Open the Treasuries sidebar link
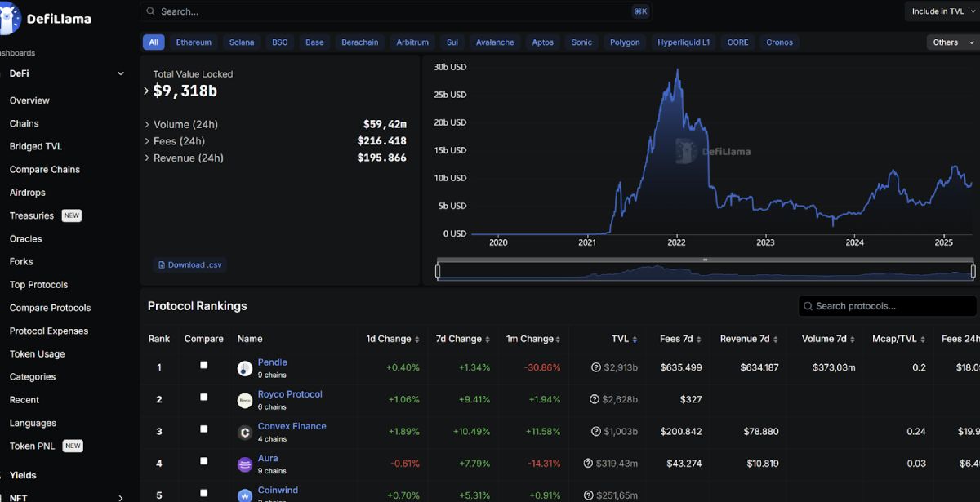Screen dimensions: 980x502 [x=32, y=215]
